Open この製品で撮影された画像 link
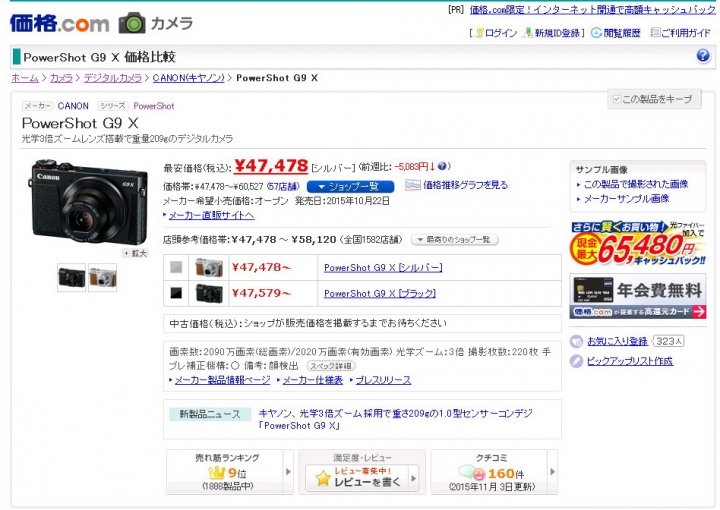The height and width of the screenshot is (510, 720). pyautogui.click(x=636, y=185)
